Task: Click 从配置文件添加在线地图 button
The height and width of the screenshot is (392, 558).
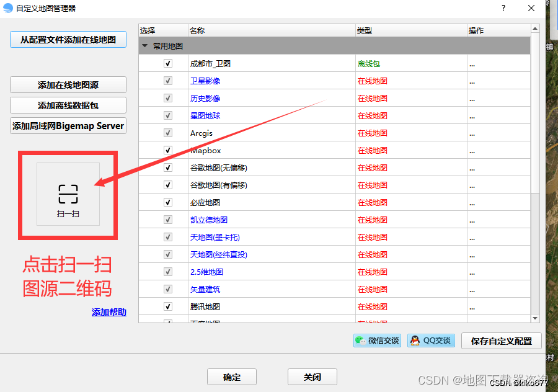Action: [68, 40]
